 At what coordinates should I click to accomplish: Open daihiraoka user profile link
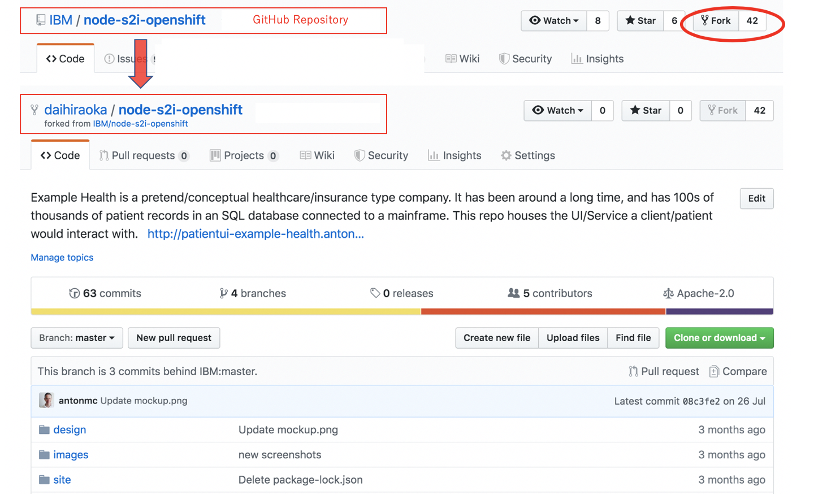(75, 110)
